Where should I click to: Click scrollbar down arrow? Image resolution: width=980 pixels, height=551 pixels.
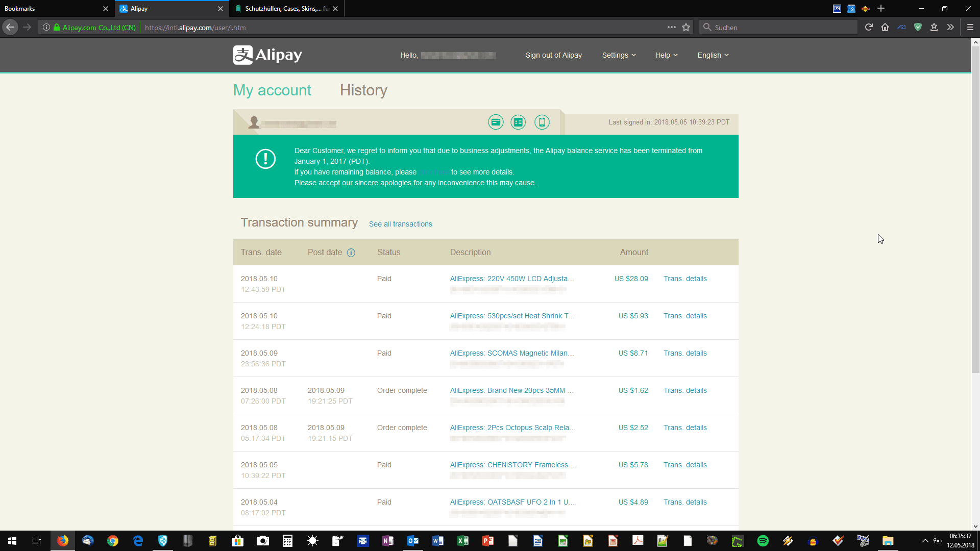(975, 527)
